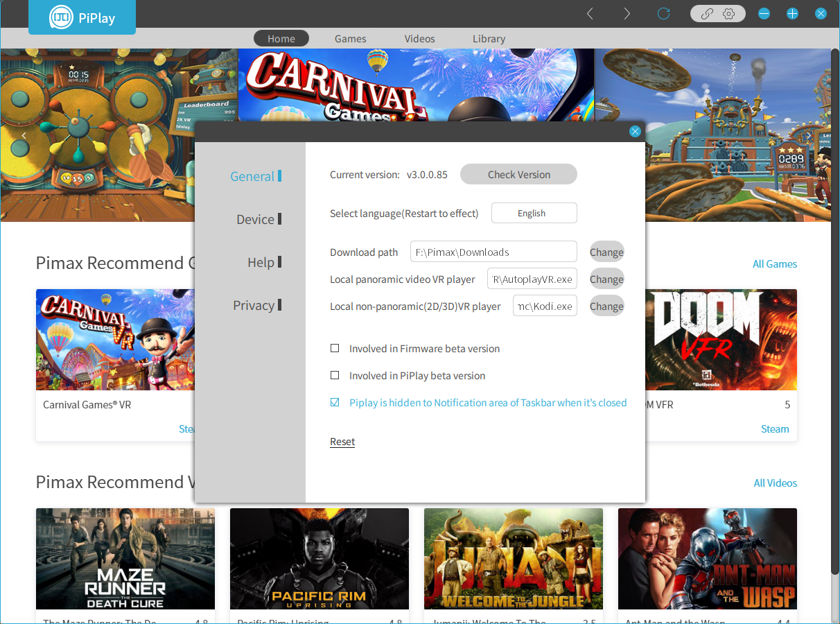Click the "Carnival Games® VR" title text
The width and height of the screenshot is (840, 624).
(87, 405)
